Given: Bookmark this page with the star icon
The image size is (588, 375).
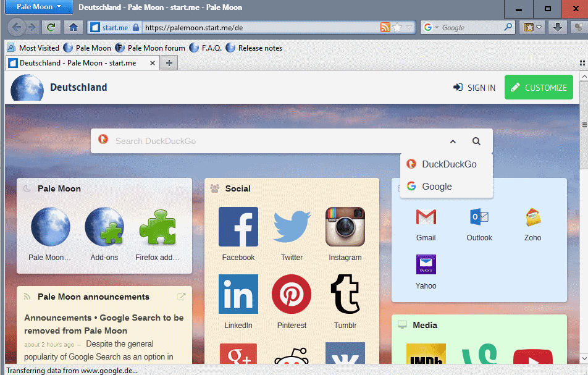Looking at the screenshot, I should (x=397, y=27).
